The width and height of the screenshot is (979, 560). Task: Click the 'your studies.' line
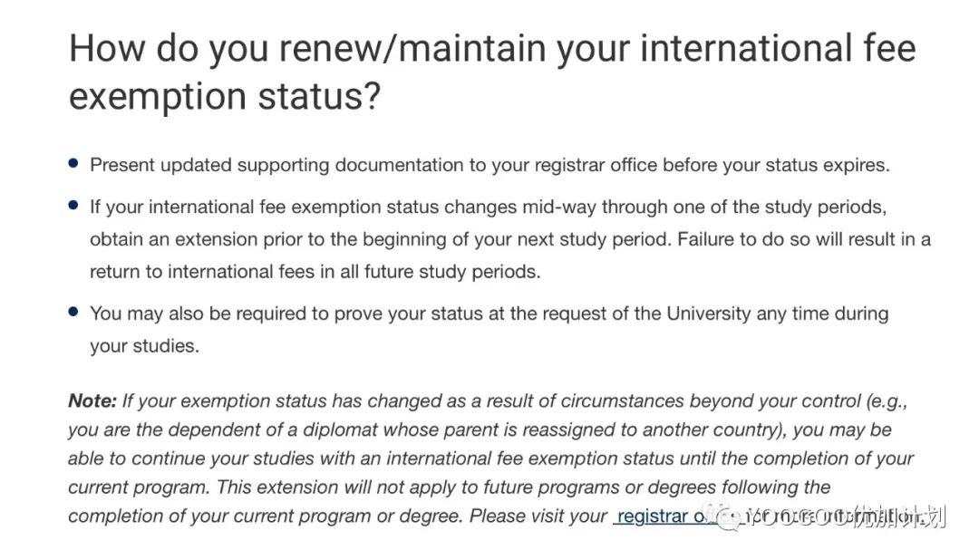(143, 345)
